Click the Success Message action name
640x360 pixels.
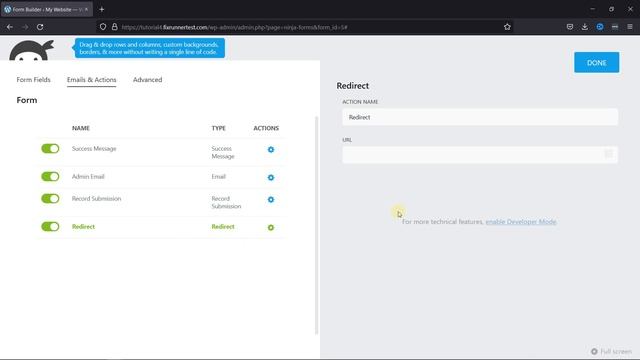94,149
